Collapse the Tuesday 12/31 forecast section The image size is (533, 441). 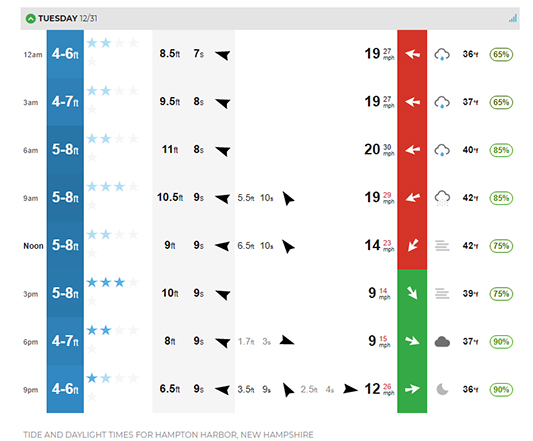pos(31,18)
